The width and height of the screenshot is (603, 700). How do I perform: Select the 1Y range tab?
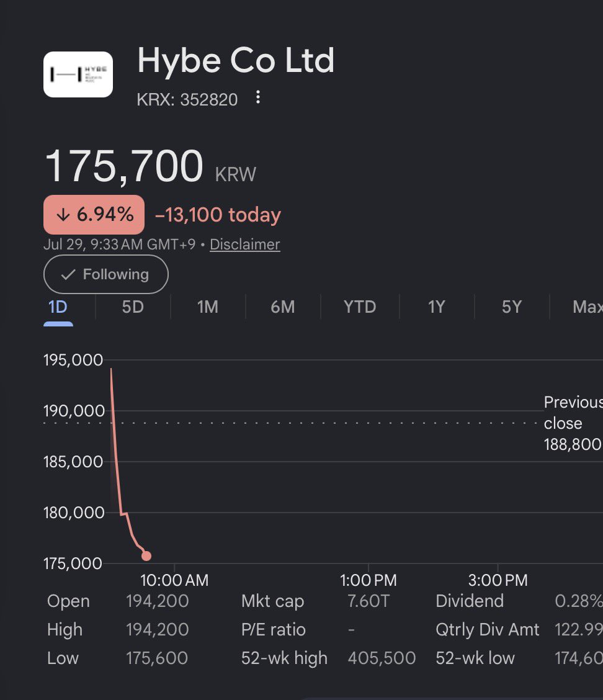coord(437,307)
